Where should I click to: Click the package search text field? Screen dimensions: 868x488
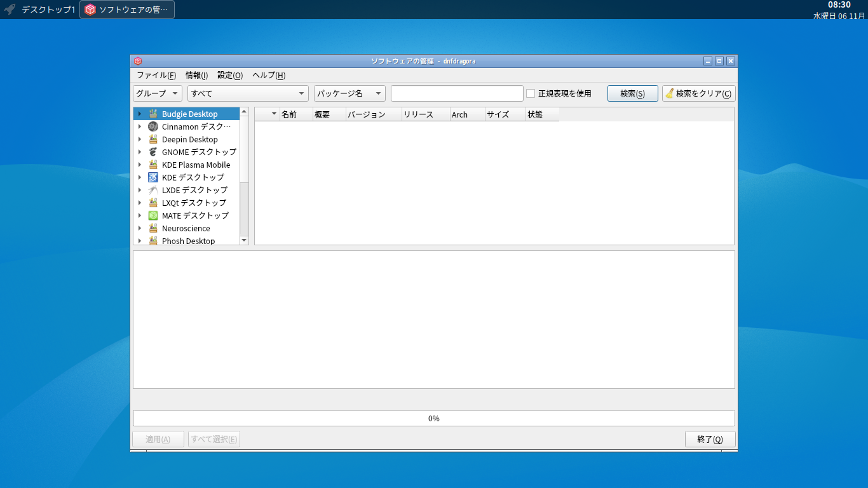point(457,93)
